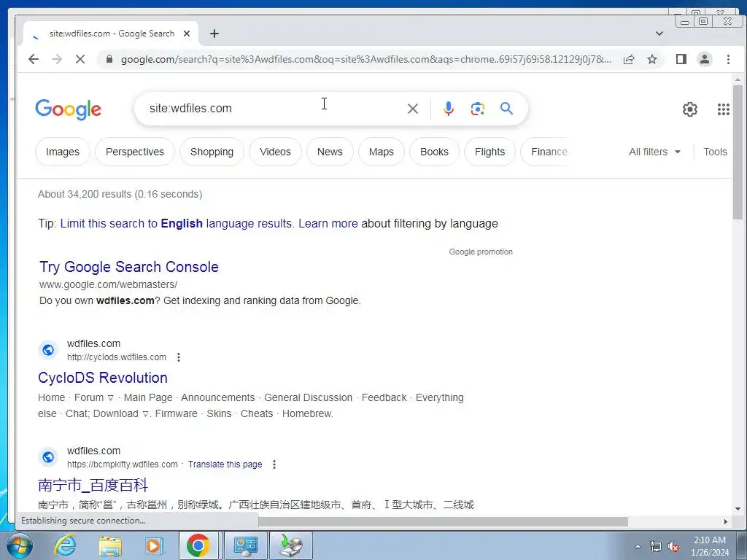Open tab search dropdown arrow
Viewport: 747px width, 560px height.
click(x=659, y=34)
